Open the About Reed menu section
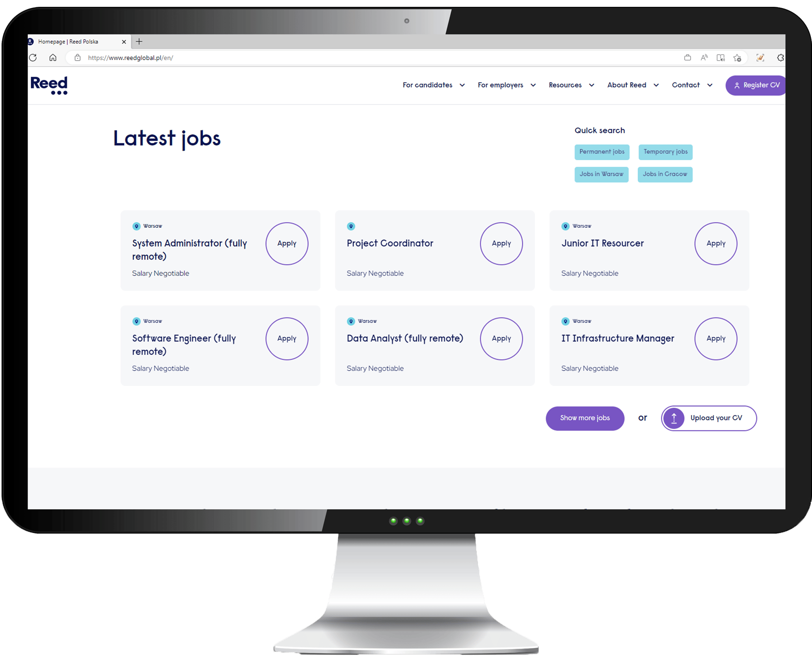The image size is (812, 661). [x=631, y=84]
